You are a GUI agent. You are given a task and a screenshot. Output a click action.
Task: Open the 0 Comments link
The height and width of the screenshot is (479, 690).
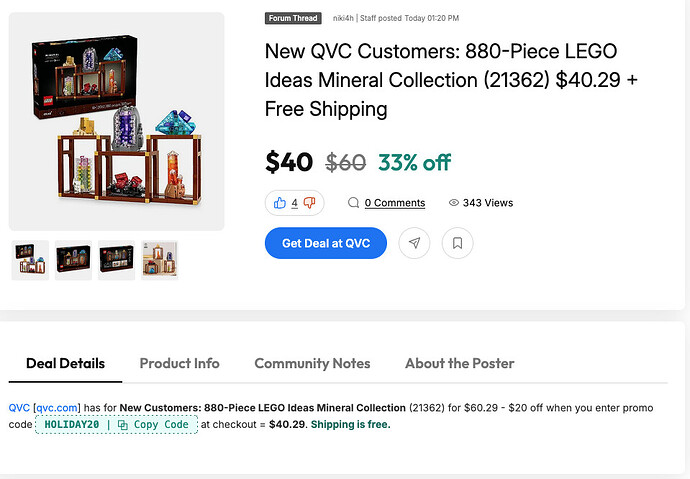[x=394, y=203]
